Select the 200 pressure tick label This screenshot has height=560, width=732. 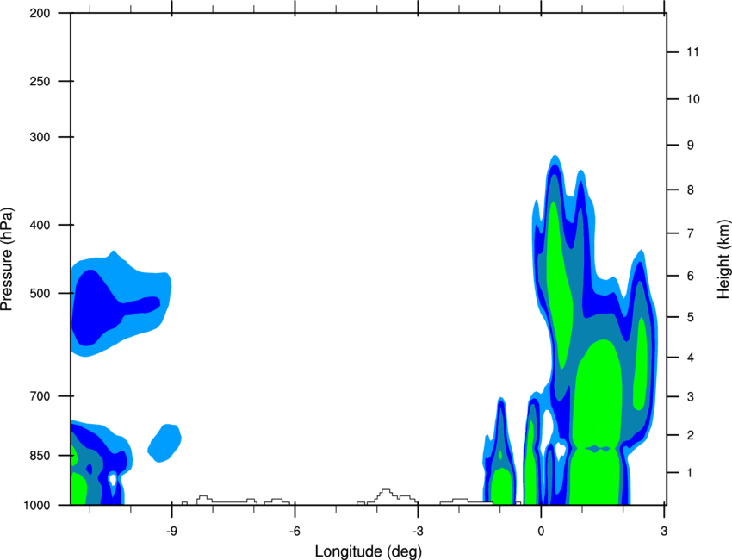click(40, 13)
